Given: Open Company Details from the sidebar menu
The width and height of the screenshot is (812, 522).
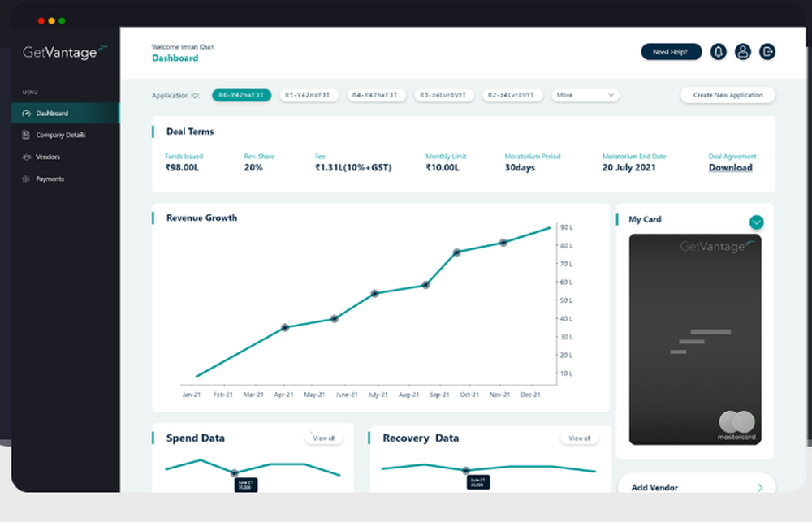Looking at the screenshot, I should (61, 135).
